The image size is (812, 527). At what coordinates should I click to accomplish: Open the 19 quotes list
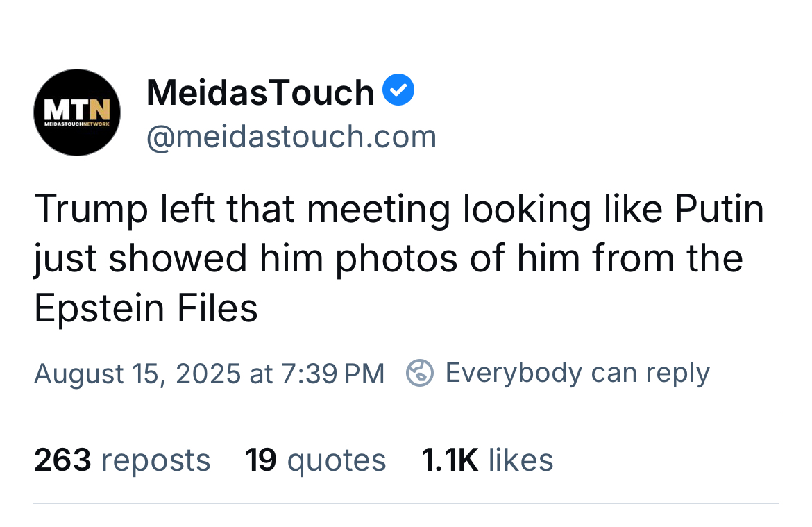click(x=316, y=460)
